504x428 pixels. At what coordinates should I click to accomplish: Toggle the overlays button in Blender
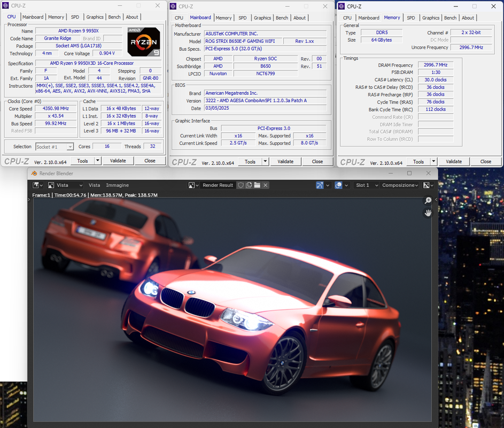pyautogui.click(x=338, y=185)
